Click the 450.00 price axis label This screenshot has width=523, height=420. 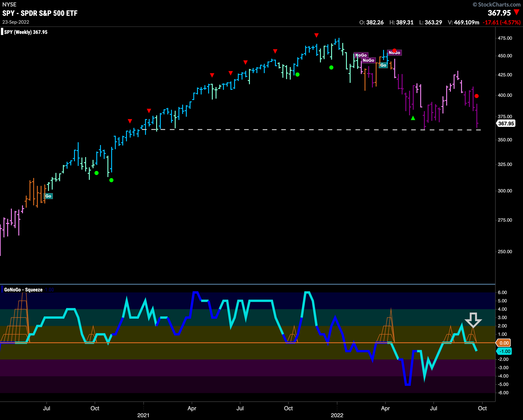coord(505,56)
